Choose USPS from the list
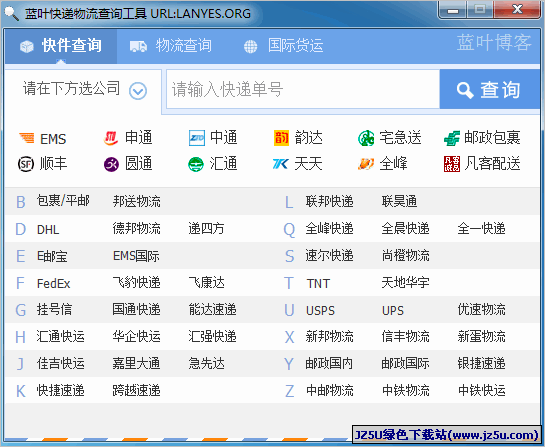This screenshot has height=447, width=545. tap(320, 310)
